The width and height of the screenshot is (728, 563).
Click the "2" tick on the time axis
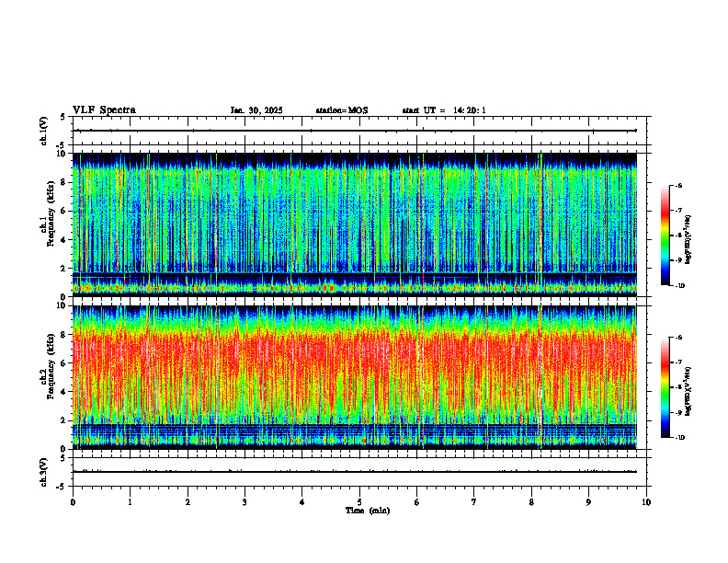pyautogui.click(x=188, y=502)
